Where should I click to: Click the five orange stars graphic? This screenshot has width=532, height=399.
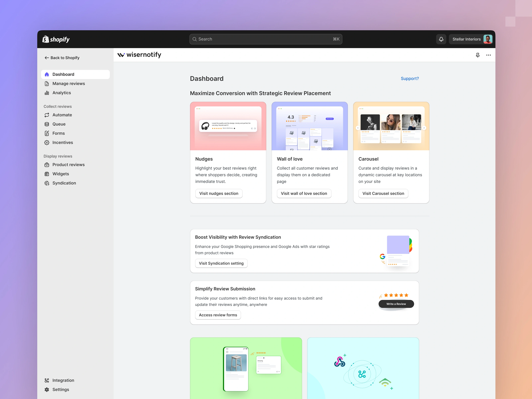(x=396, y=295)
